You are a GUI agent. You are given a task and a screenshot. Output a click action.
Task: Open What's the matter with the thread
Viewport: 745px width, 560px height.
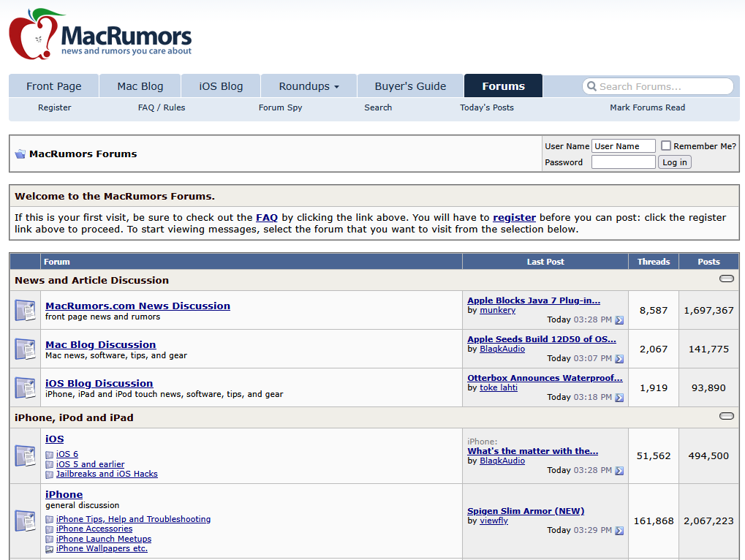(533, 451)
